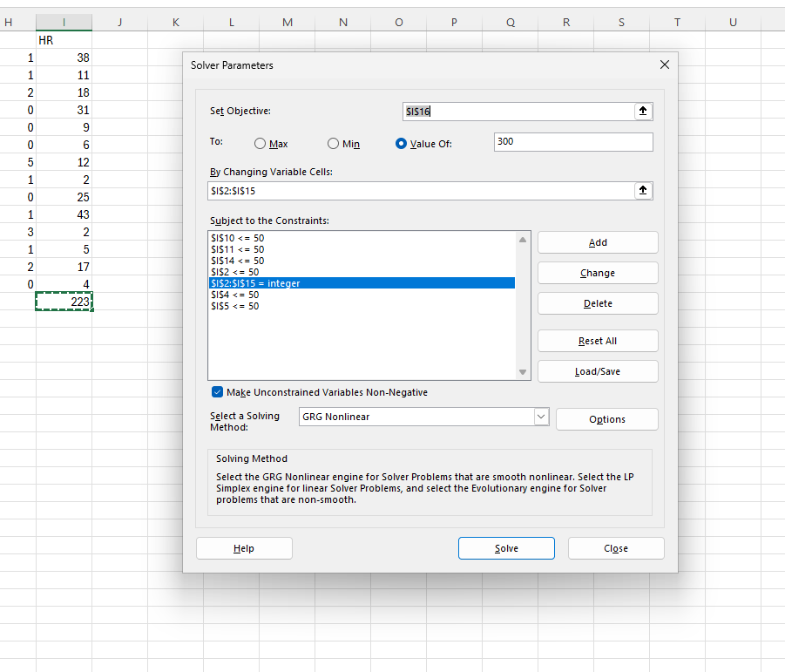Click the Change constraint button
This screenshot has height=672, width=785.
pyautogui.click(x=598, y=273)
